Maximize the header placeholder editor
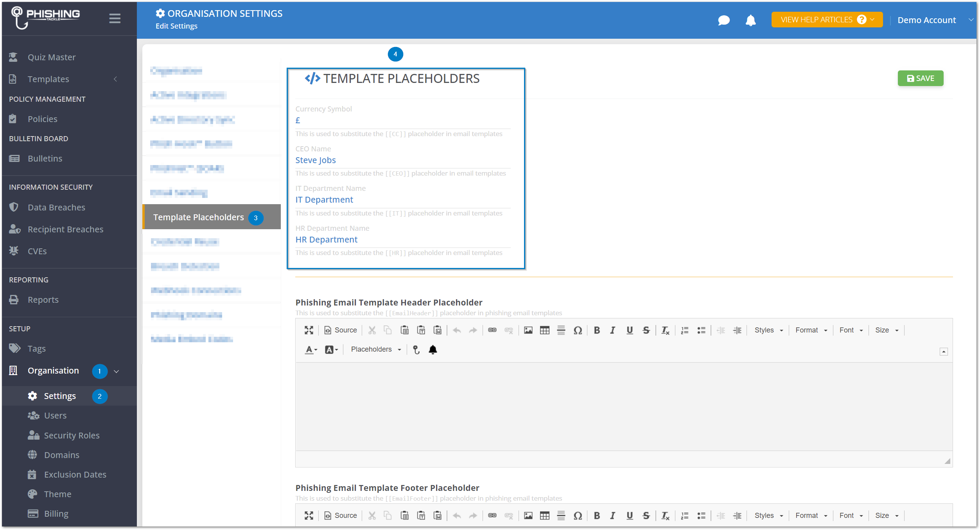 pos(309,330)
